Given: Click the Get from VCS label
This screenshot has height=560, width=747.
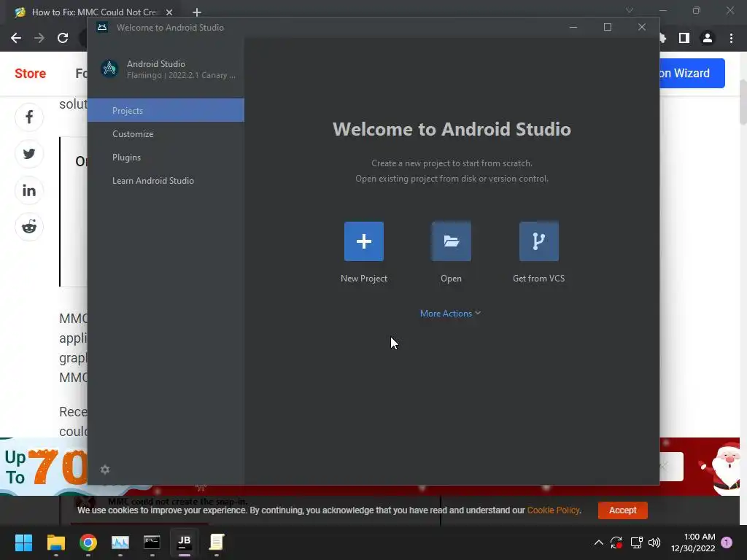Looking at the screenshot, I should 539,279.
